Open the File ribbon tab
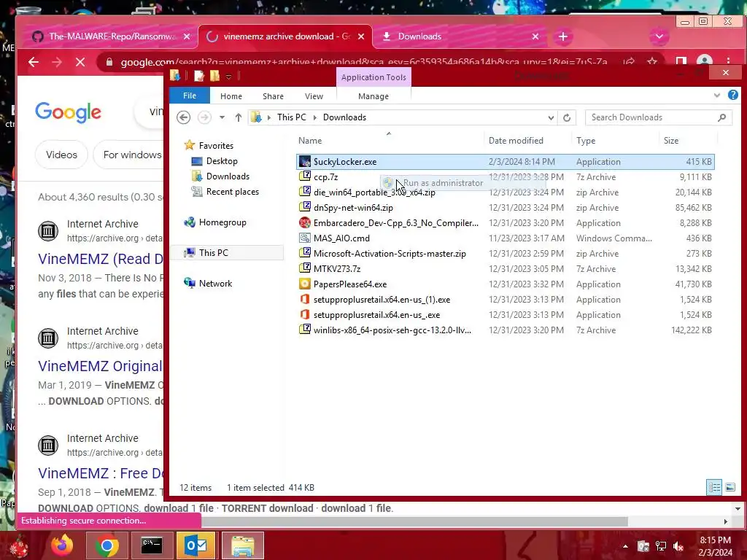The height and width of the screenshot is (560, 747). [x=190, y=96]
